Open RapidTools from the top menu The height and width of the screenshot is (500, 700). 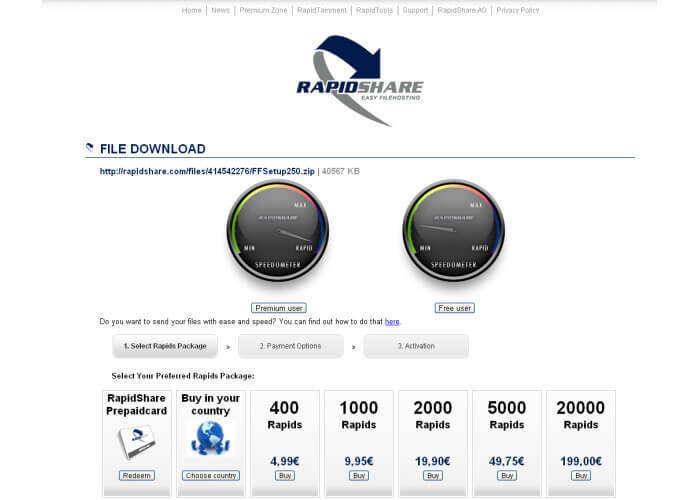375,10
